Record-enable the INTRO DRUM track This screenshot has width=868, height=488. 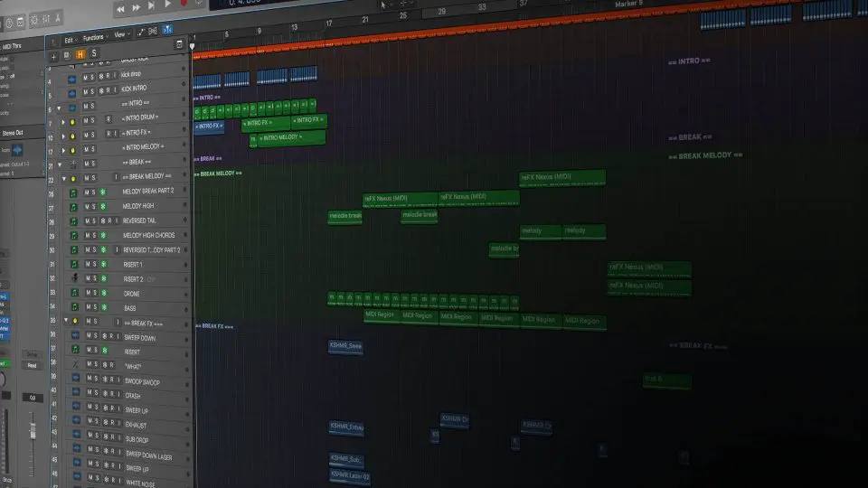click(x=108, y=119)
